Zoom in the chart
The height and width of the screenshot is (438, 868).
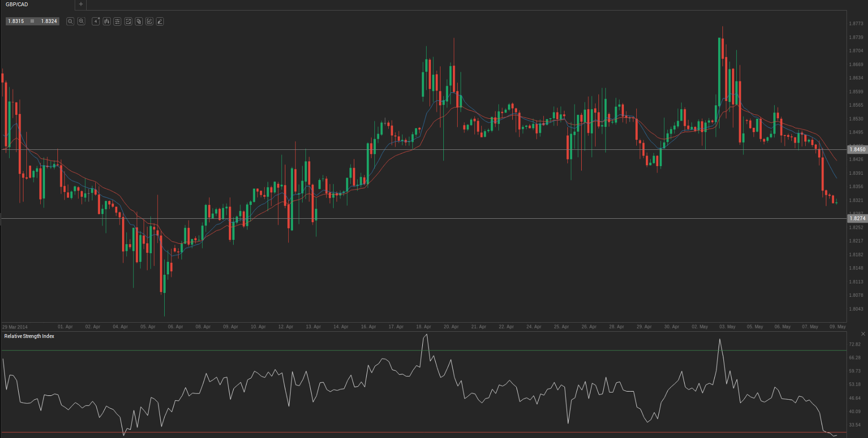point(81,22)
